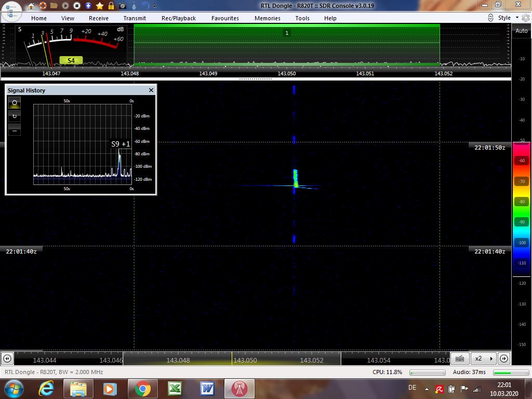Click the scroll-left button on bottom frequency bar
The height and width of the screenshot is (399, 532).
[x=7, y=358]
